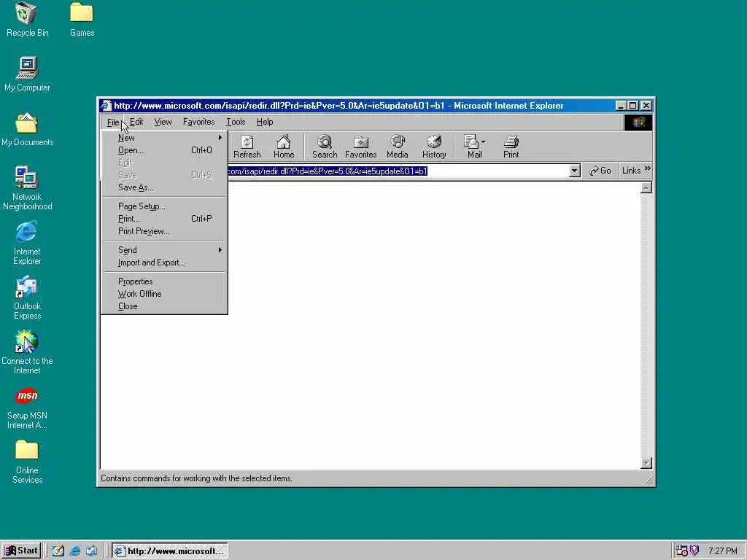
Task: Choose Print Preview... menu entry
Action: pos(164,231)
